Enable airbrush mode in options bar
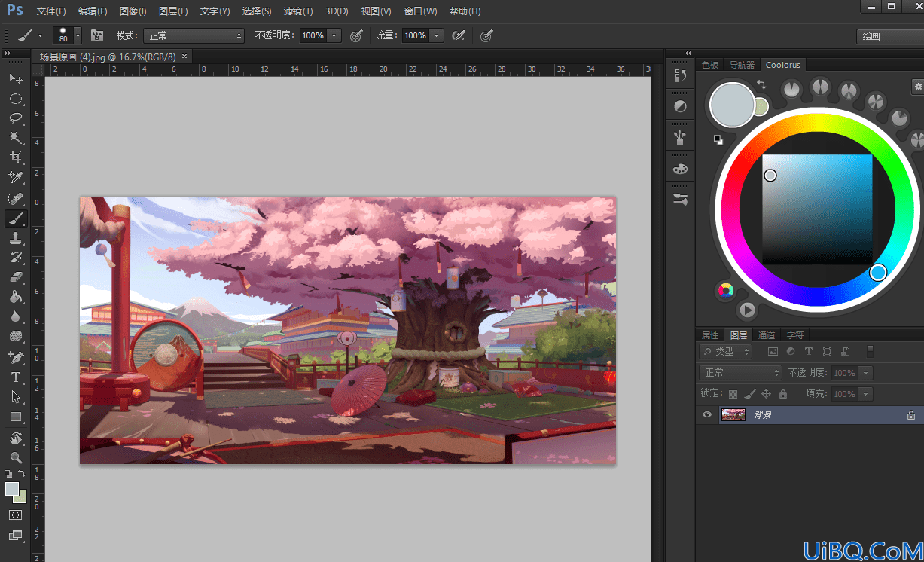Screen dimensions: 924x562 click(x=458, y=35)
